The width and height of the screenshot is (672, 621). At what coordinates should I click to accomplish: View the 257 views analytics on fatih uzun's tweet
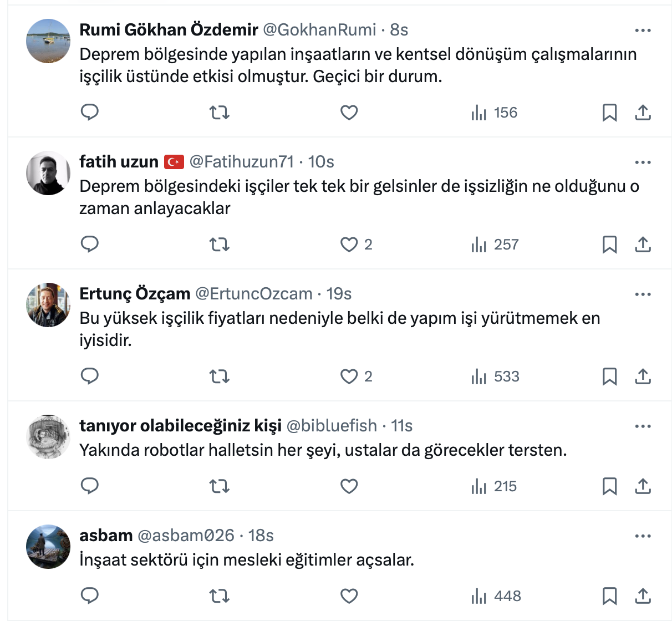pyautogui.click(x=495, y=245)
